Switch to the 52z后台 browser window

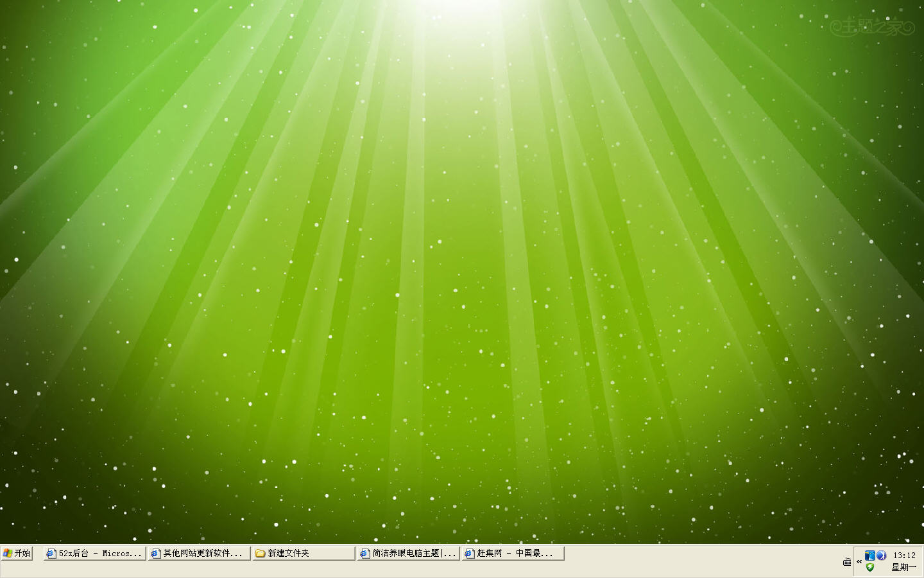coord(94,553)
